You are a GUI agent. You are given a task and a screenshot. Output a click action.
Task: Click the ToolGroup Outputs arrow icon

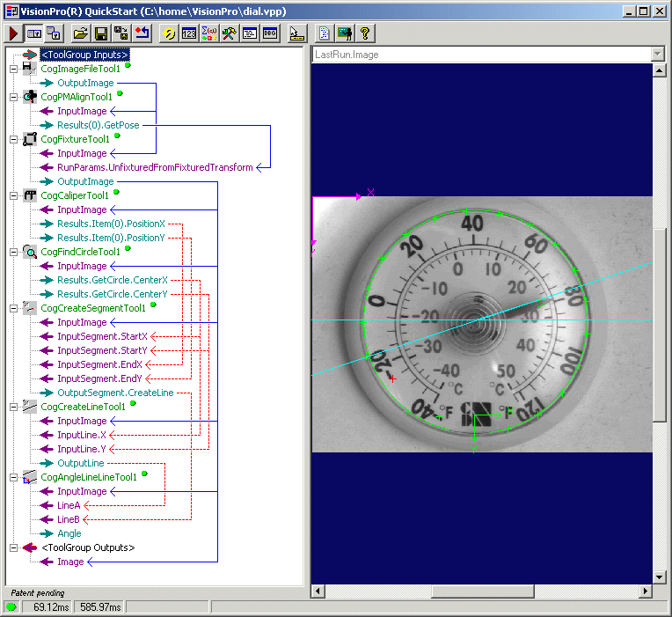(30, 547)
